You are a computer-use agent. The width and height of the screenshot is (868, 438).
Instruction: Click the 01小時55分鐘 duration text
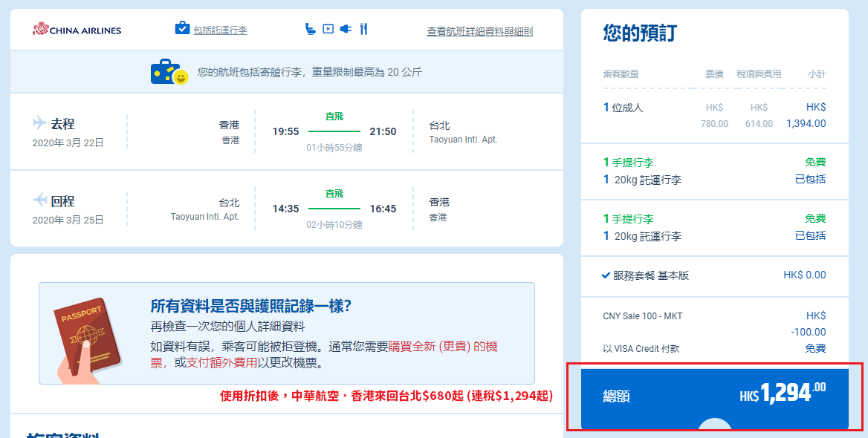click(334, 148)
